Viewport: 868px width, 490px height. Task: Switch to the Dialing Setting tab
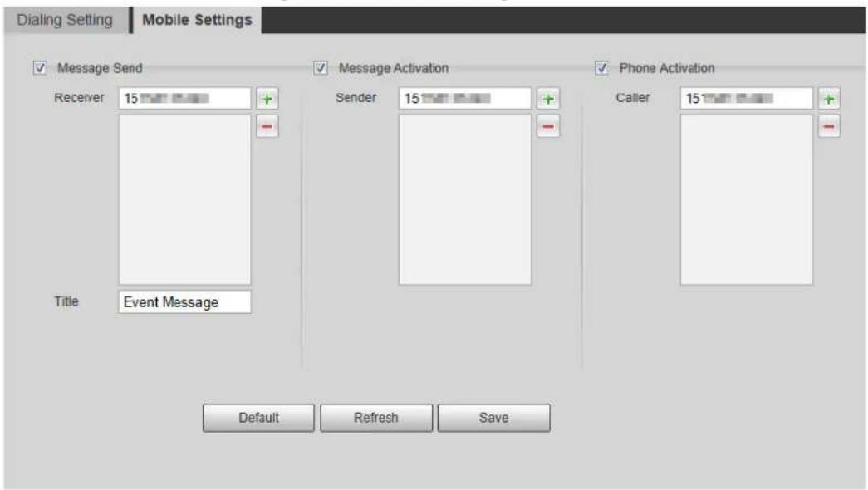click(65, 21)
